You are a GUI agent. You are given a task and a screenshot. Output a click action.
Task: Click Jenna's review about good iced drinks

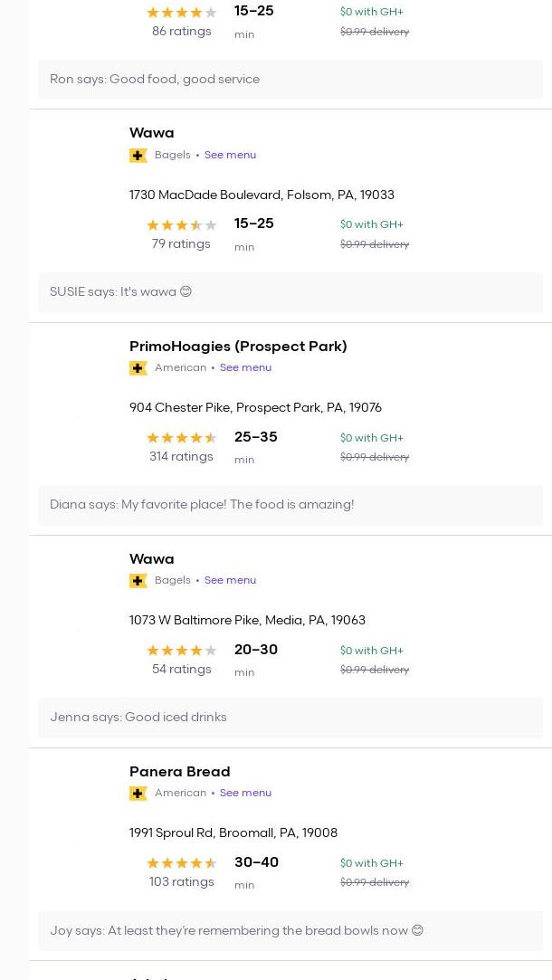(138, 718)
